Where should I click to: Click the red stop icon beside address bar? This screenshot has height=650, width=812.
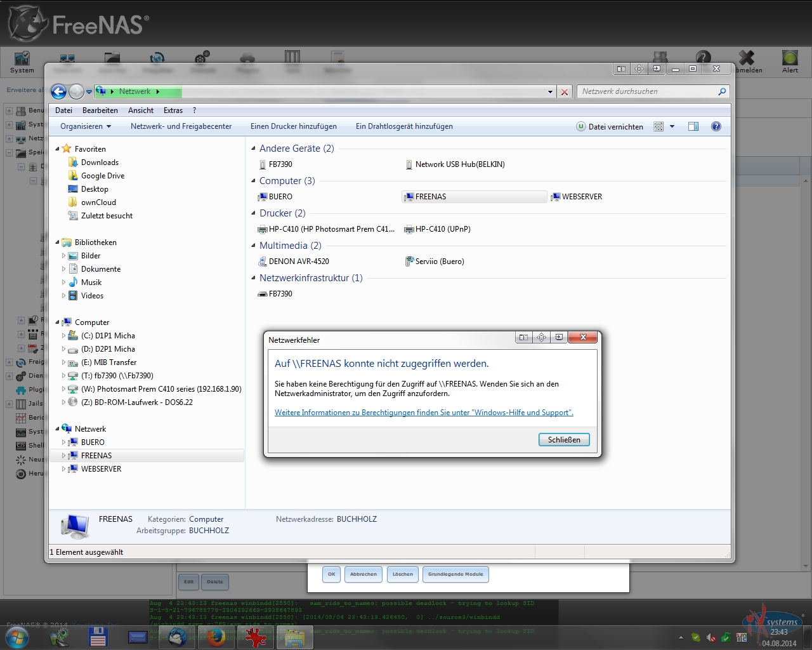pos(565,92)
